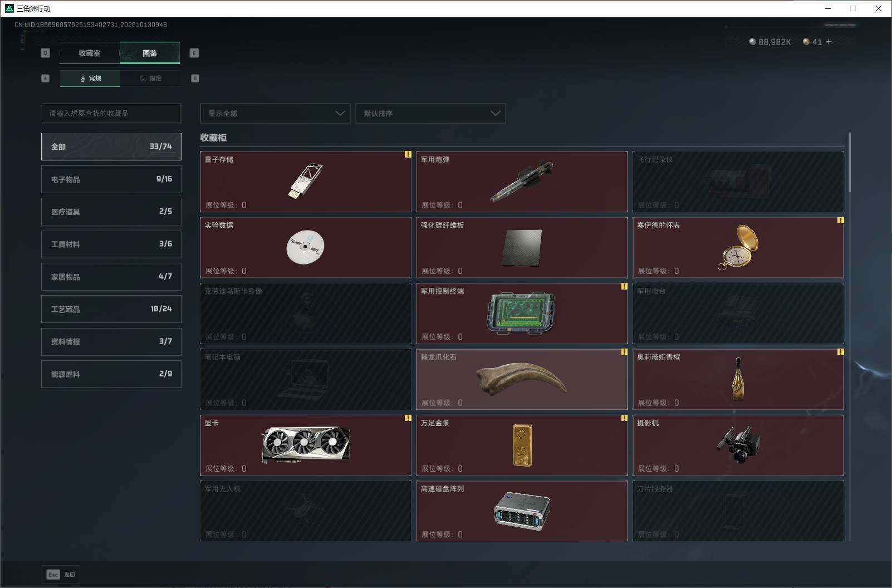Image resolution: width=892 pixels, height=588 pixels.
Task: Click the plus icon beside currency 41
Action: click(x=829, y=42)
